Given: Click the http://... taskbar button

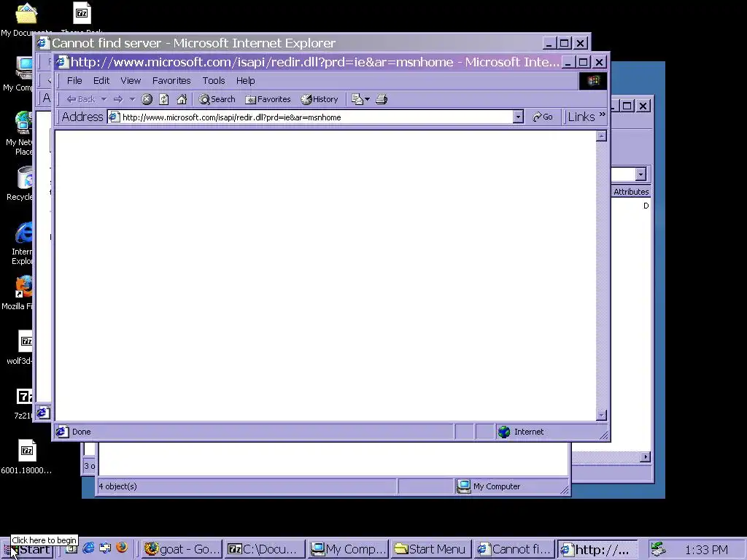Looking at the screenshot, I should pos(597,550).
